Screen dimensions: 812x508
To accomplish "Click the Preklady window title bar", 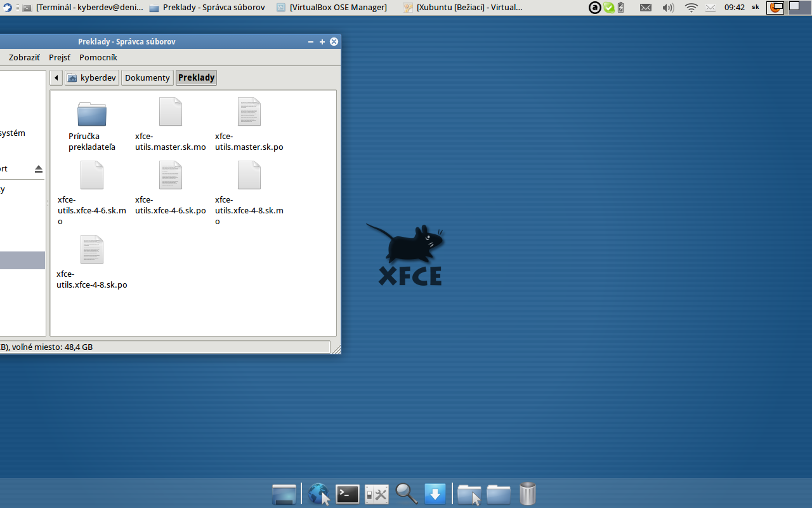I will click(127, 41).
